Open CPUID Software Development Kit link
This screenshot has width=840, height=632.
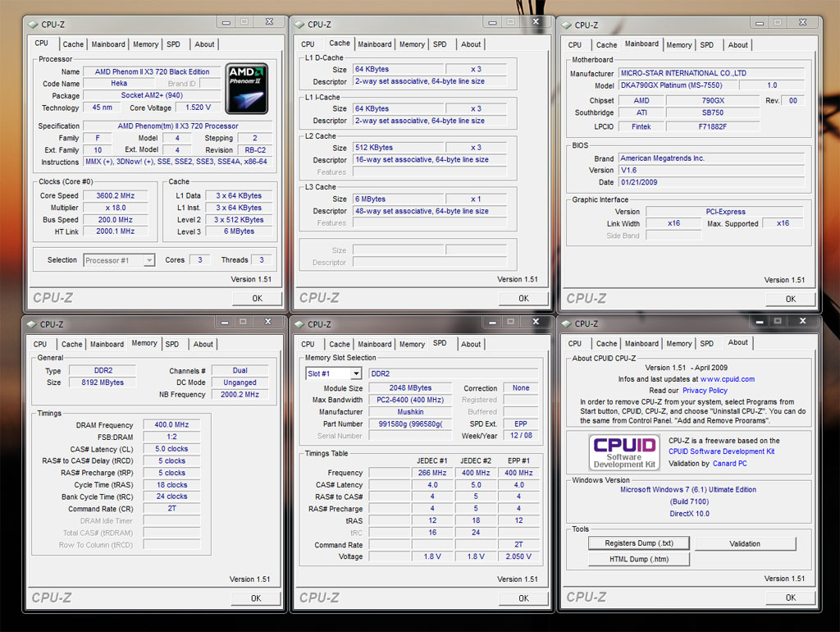(721, 451)
